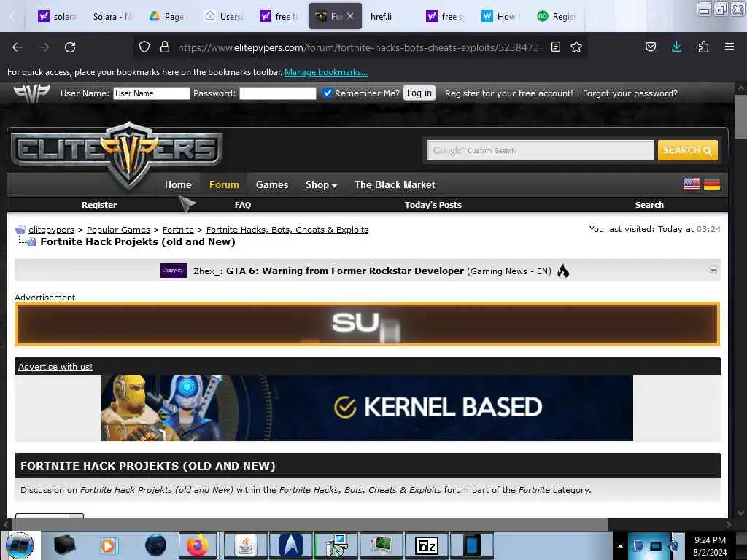Open 7-Zip from the taskbar
This screenshot has height=560, width=747.
pyautogui.click(x=426, y=545)
